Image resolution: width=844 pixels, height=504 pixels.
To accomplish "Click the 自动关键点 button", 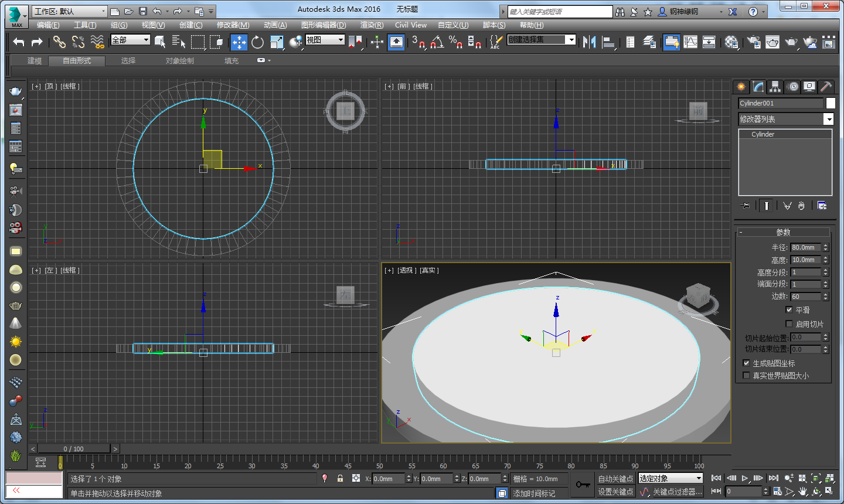I will (615, 479).
